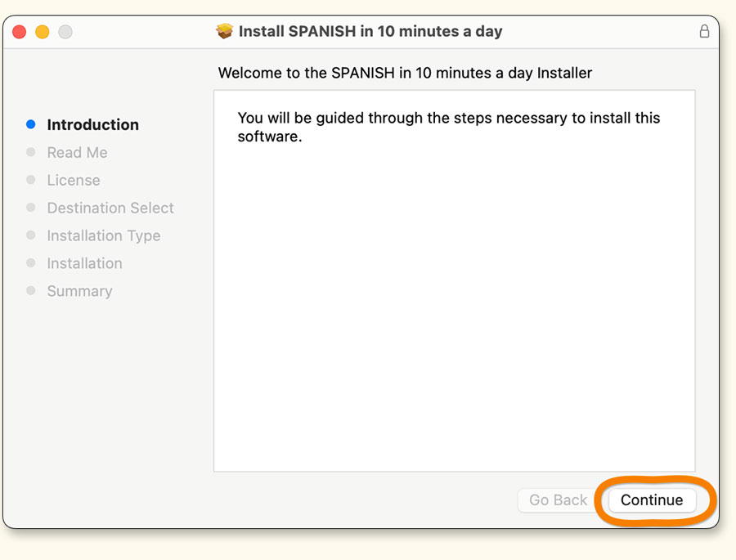Image resolution: width=736 pixels, height=560 pixels.
Task: Minimize the installer with the yellow button
Action: [x=43, y=32]
